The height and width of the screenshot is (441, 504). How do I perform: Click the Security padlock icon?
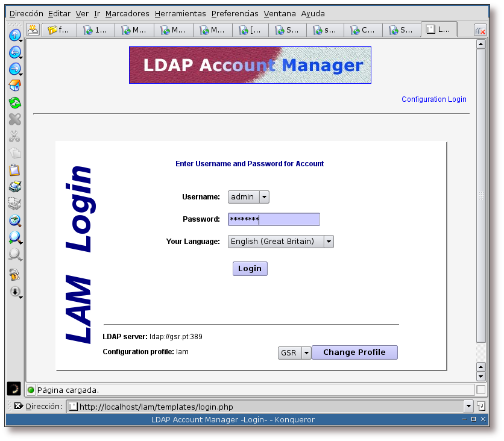14,275
